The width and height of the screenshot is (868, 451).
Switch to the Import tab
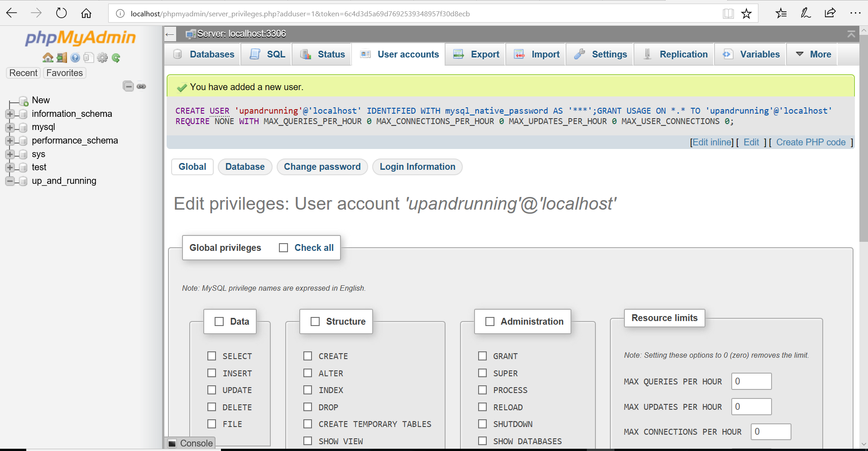point(537,54)
